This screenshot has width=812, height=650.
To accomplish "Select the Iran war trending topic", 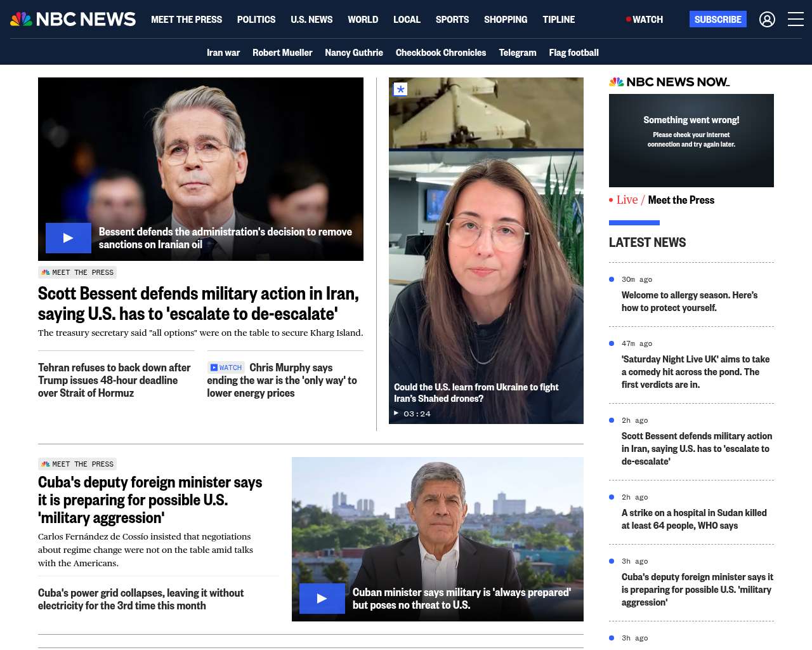I will click(223, 53).
